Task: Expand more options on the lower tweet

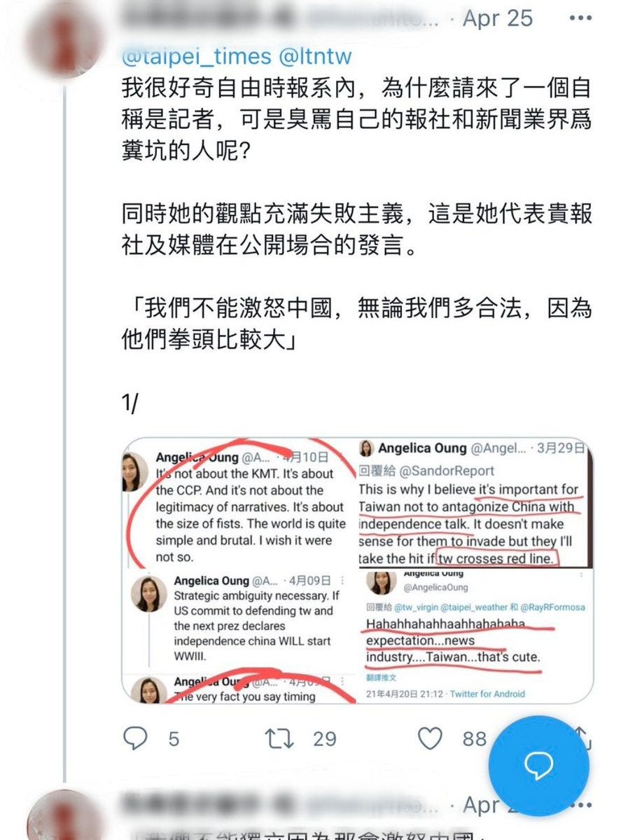Action: pos(581,805)
